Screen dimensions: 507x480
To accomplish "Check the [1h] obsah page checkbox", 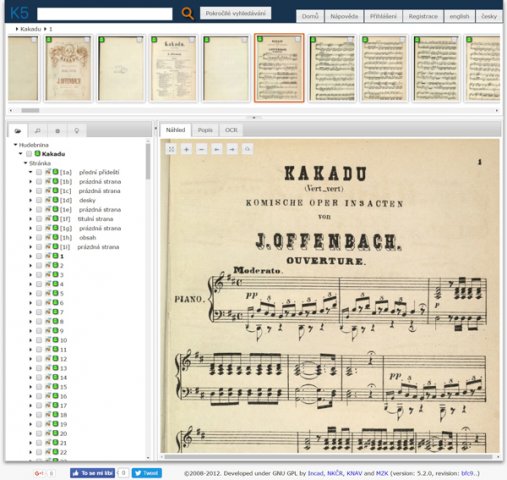I will [39, 237].
